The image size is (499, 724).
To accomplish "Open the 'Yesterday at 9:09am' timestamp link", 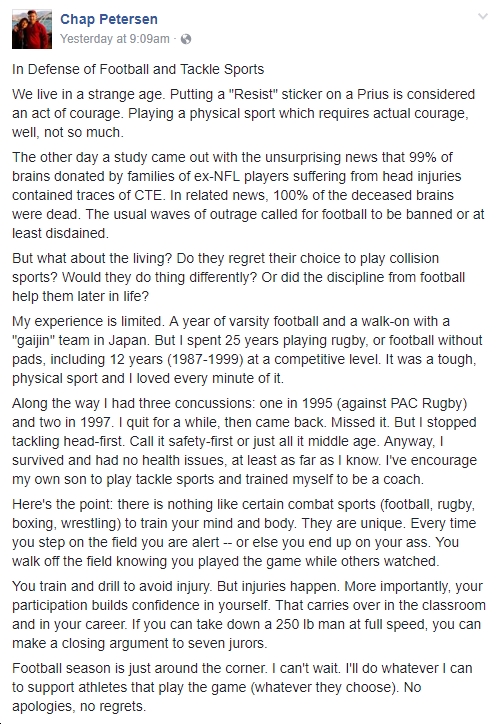I will tap(115, 39).
